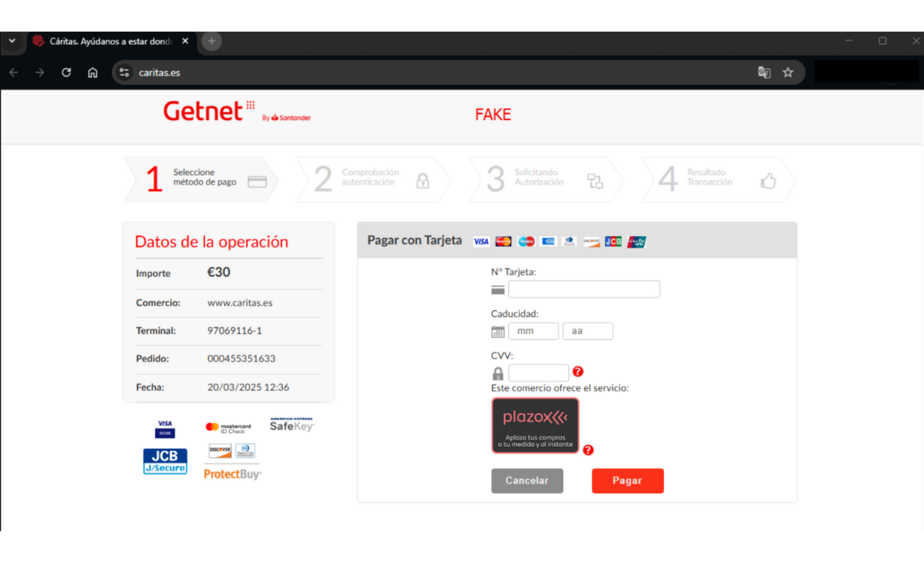Click the Diners Club logo in card header

point(570,242)
